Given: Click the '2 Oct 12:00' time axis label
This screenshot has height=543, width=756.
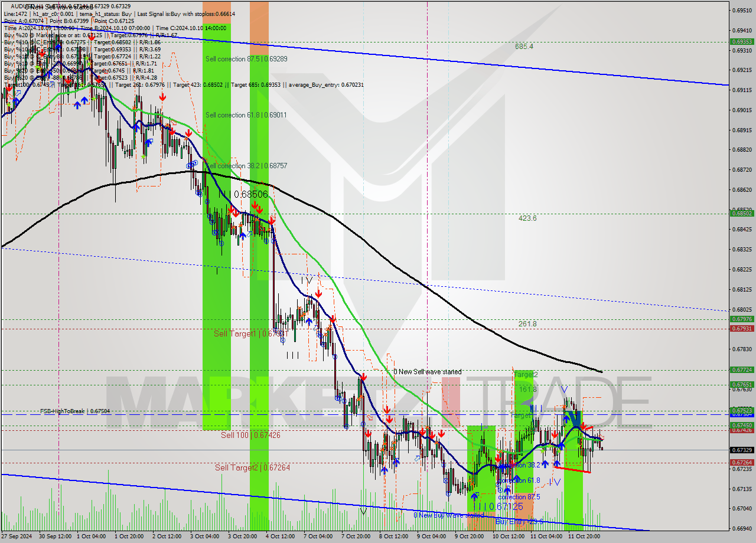Looking at the screenshot, I should pos(168,537).
